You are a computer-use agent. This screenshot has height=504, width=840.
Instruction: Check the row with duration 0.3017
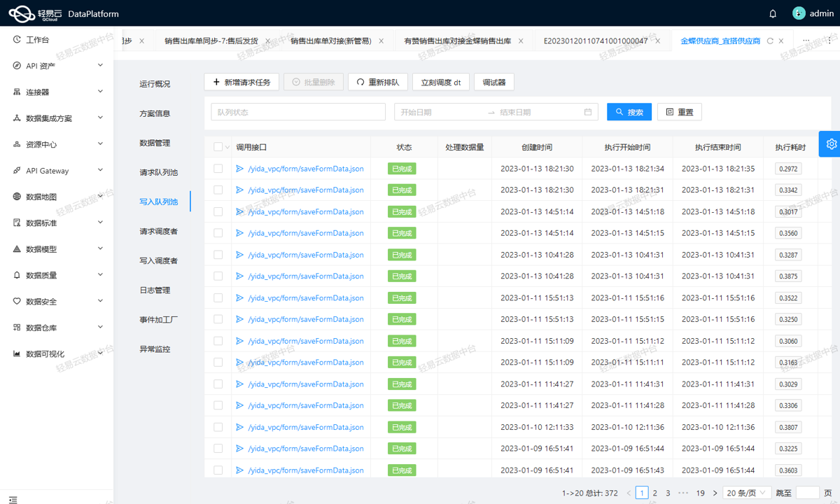(218, 211)
